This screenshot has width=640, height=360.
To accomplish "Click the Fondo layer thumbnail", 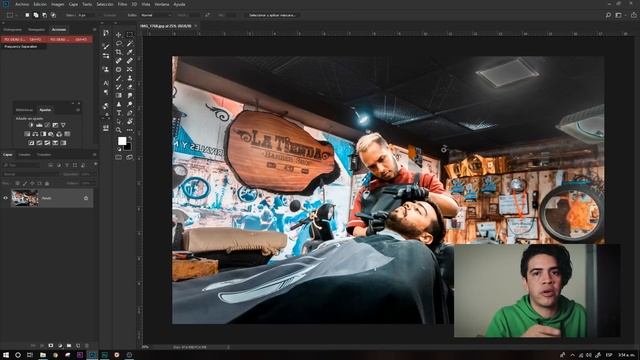I will 24,198.
